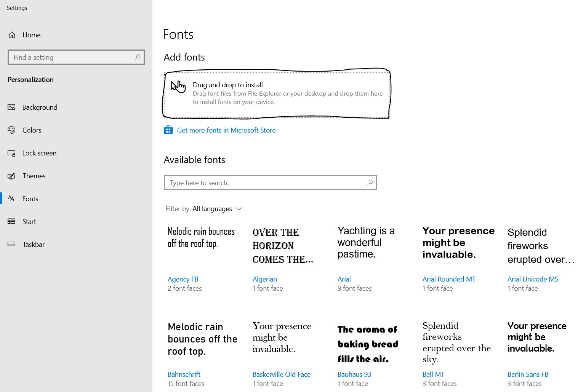Select the Themes paintbrush icon
The width and height of the screenshot is (586, 392).
(12, 176)
